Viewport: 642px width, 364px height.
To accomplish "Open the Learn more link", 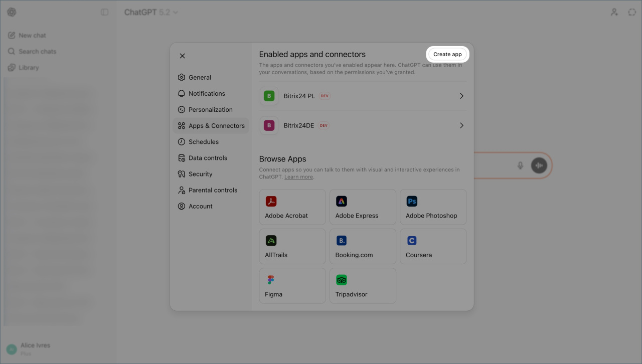I will tap(298, 177).
